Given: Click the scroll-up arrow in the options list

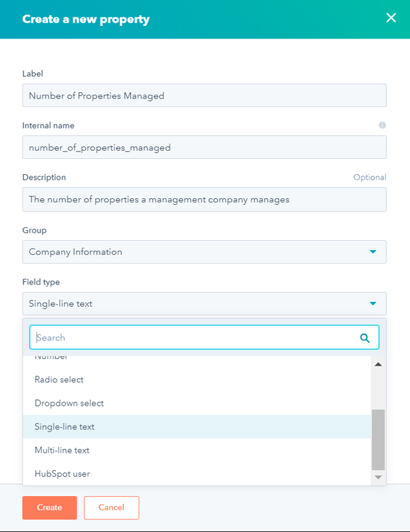Looking at the screenshot, I should tap(378, 362).
